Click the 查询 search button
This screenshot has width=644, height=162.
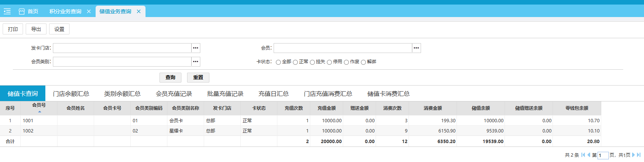[x=170, y=78]
